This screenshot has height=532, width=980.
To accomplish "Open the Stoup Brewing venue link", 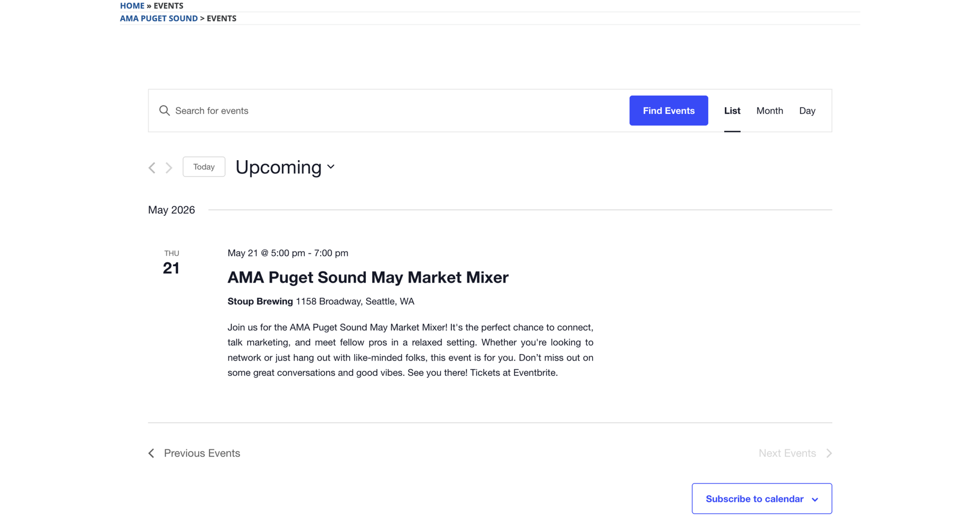I will coord(260,301).
